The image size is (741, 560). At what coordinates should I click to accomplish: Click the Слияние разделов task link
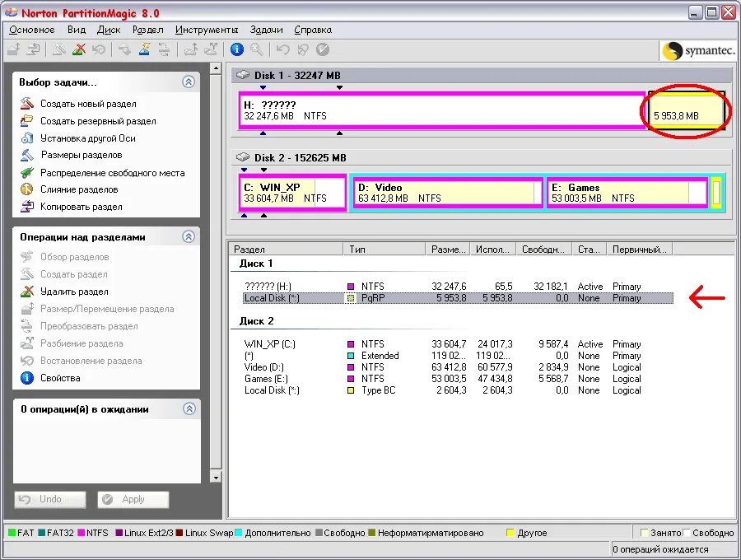(79, 189)
